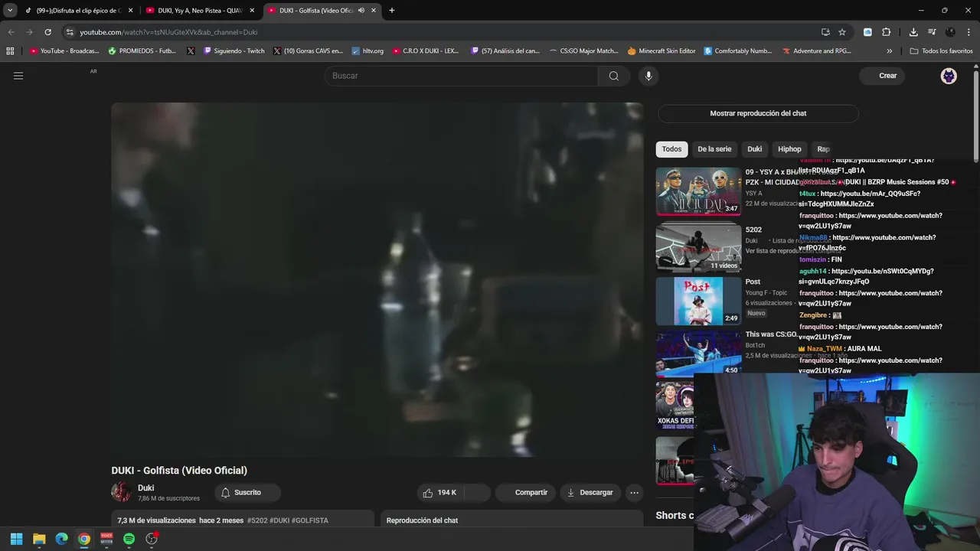Viewport: 980px width, 551px height.
Task: Open Voicemeeter from the taskbar
Action: [106, 539]
